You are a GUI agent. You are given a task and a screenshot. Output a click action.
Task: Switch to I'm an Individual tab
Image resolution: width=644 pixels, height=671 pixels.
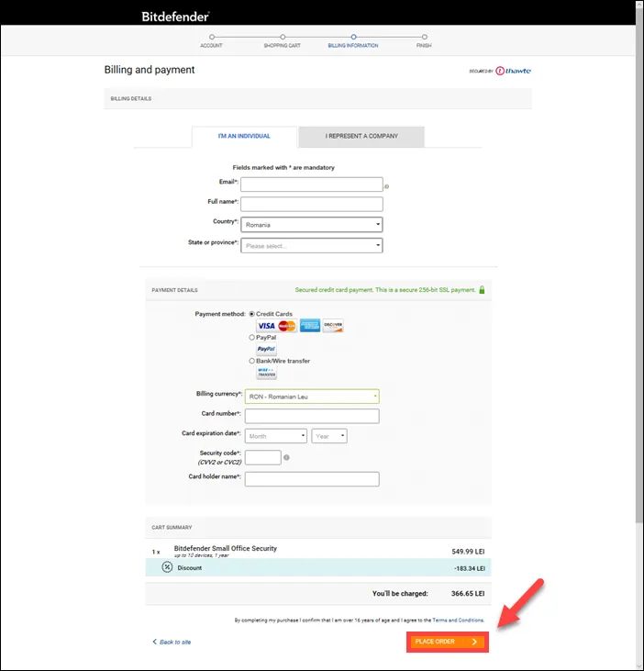coord(244,136)
